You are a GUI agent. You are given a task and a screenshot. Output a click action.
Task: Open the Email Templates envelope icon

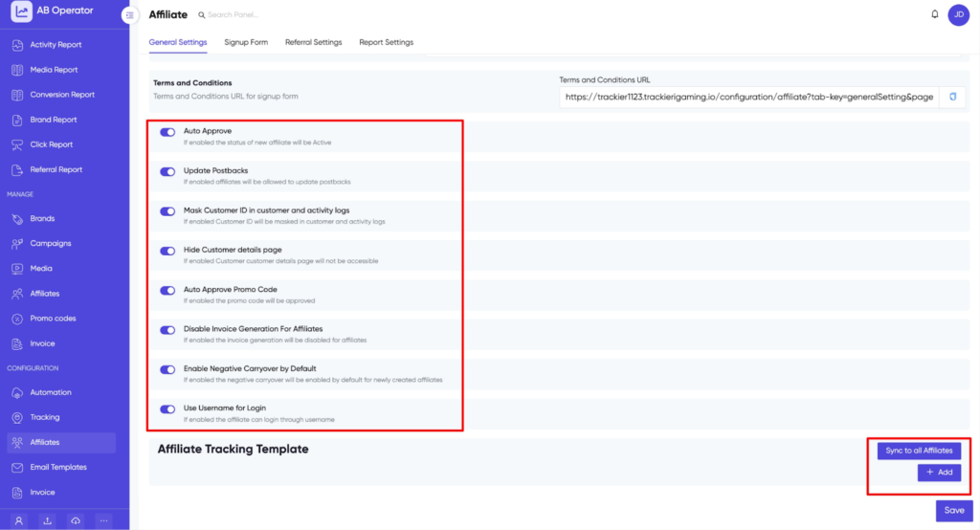click(17, 468)
